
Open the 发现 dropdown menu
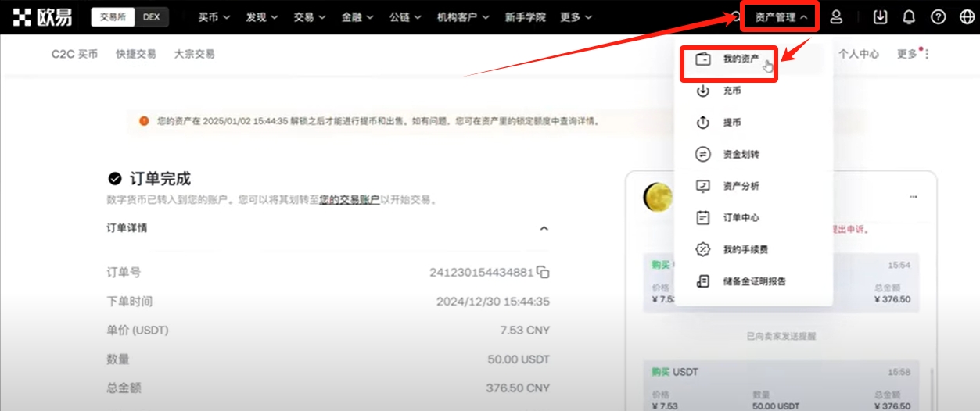click(261, 17)
